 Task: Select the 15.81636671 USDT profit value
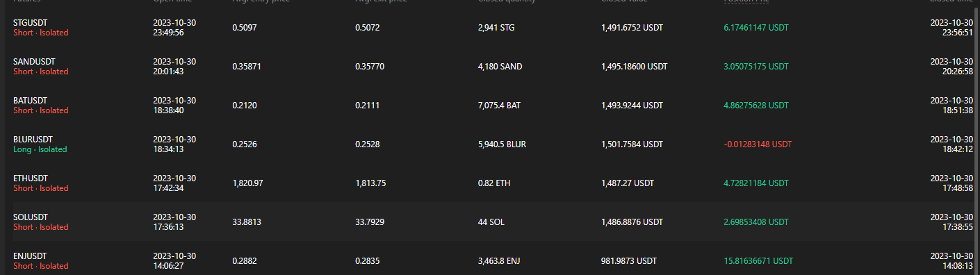coord(758,261)
